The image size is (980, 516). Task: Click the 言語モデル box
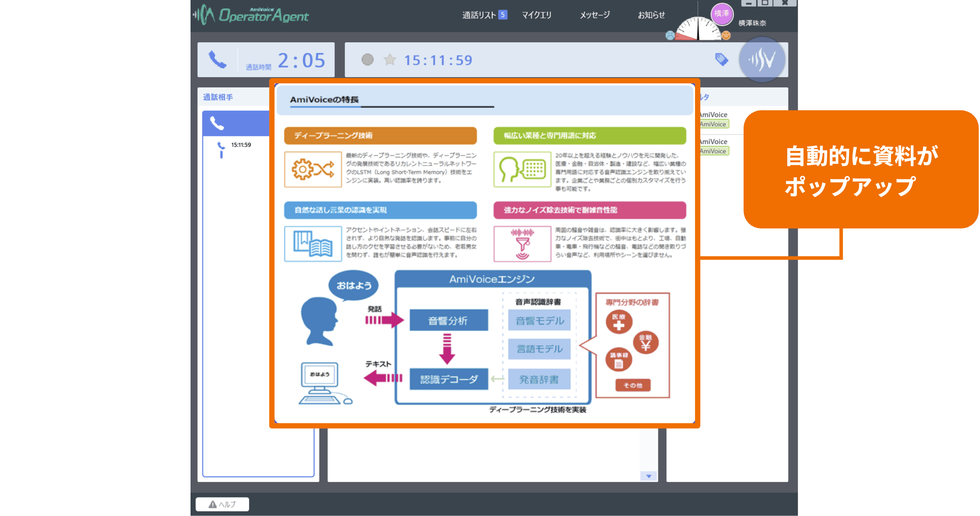point(539,349)
